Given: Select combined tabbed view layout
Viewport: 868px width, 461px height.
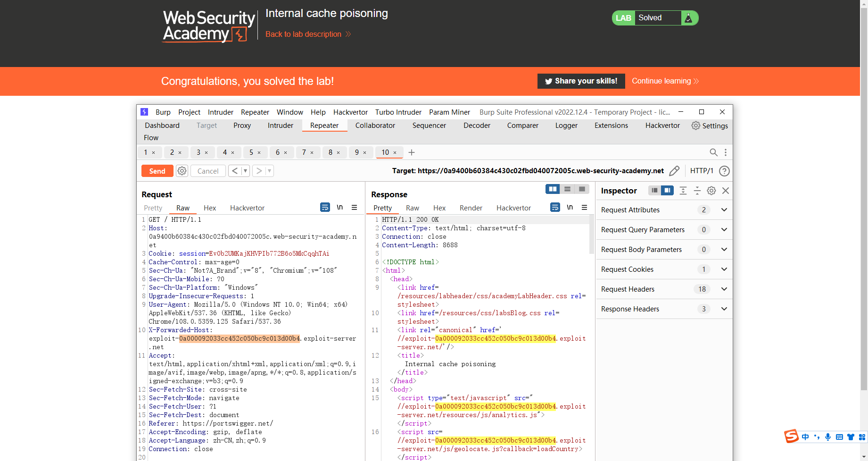Looking at the screenshot, I should point(582,189).
